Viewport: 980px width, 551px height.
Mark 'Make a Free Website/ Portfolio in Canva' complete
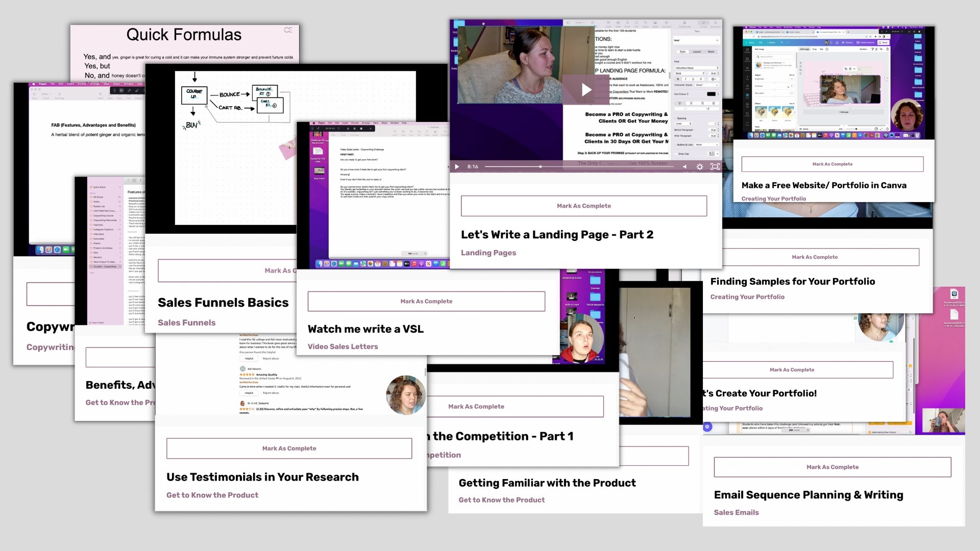point(832,164)
